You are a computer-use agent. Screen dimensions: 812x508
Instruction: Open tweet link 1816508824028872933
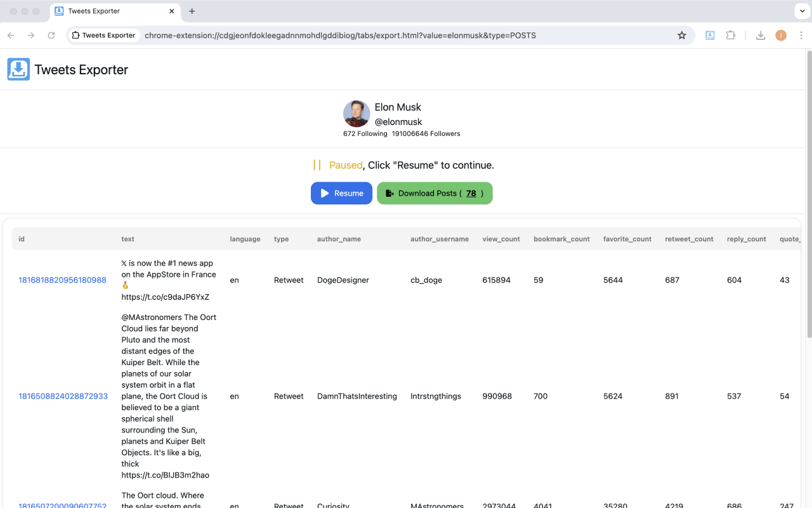point(63,396)
